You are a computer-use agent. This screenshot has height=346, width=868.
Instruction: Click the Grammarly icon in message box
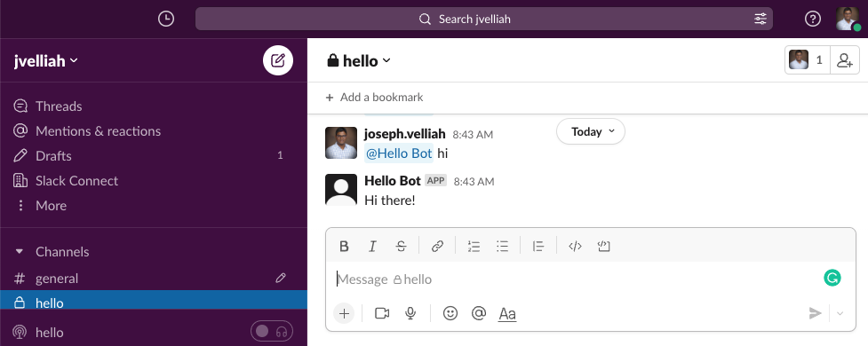[832, 278]
